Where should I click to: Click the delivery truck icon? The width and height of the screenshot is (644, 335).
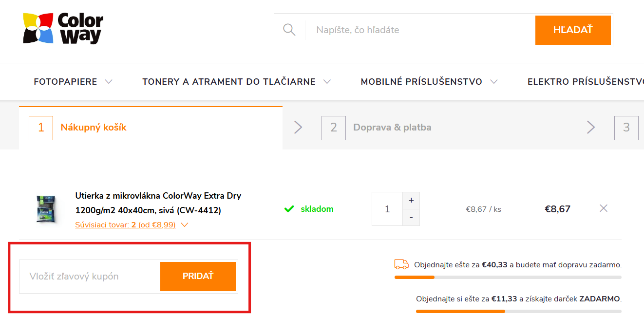pyautogui.click(x=401, y=264)
